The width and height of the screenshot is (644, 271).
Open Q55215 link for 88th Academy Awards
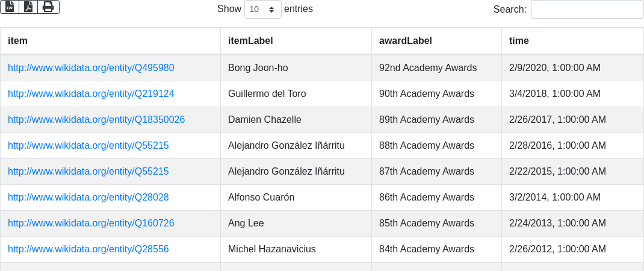coord(88,146)
